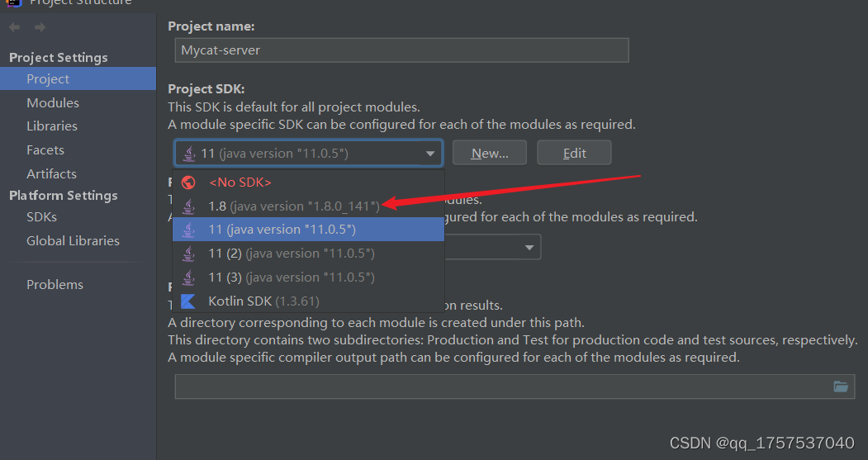This screenshot has width=868, height=460.
Task: Click the forward navigation arrow
Action: pos(40,27)
